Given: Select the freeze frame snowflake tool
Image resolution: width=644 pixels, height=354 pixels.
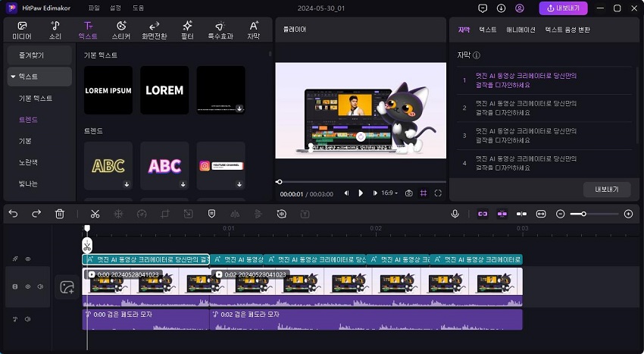Looking at the screenshot, I should [x=118, y=214].
